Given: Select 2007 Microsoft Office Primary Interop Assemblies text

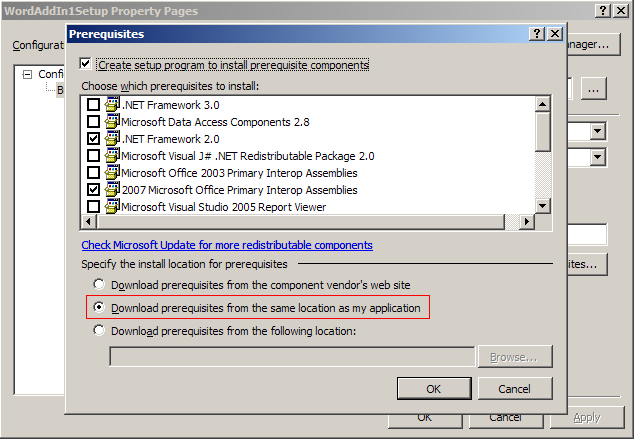Looking at the screenshot, I should pyautogui.click(x=240, y=190).
